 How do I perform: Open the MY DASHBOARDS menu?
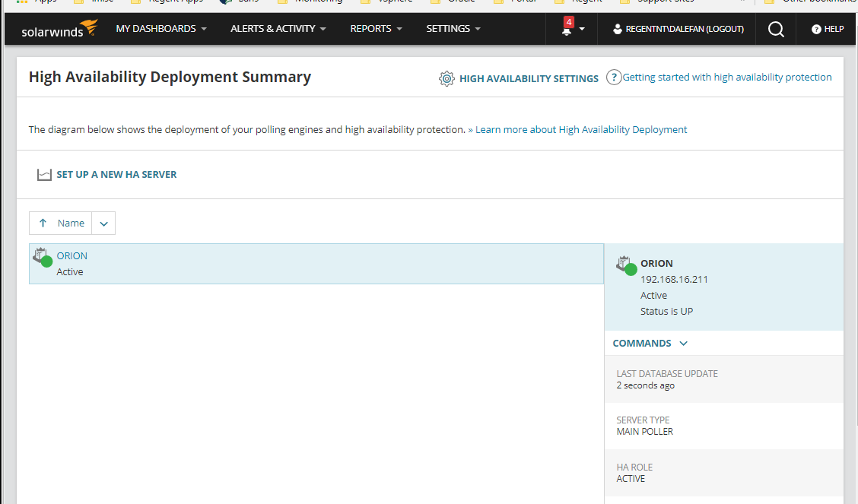pos(161,28)
